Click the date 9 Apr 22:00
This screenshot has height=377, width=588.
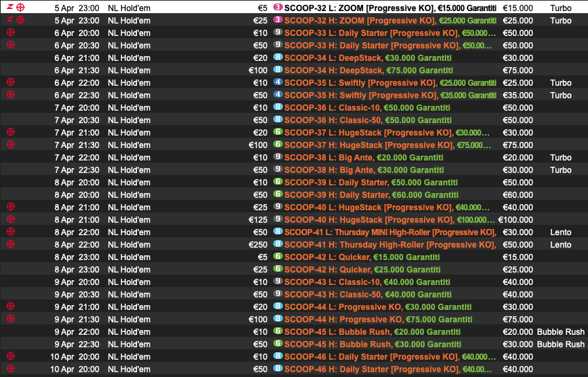[77, 332]
